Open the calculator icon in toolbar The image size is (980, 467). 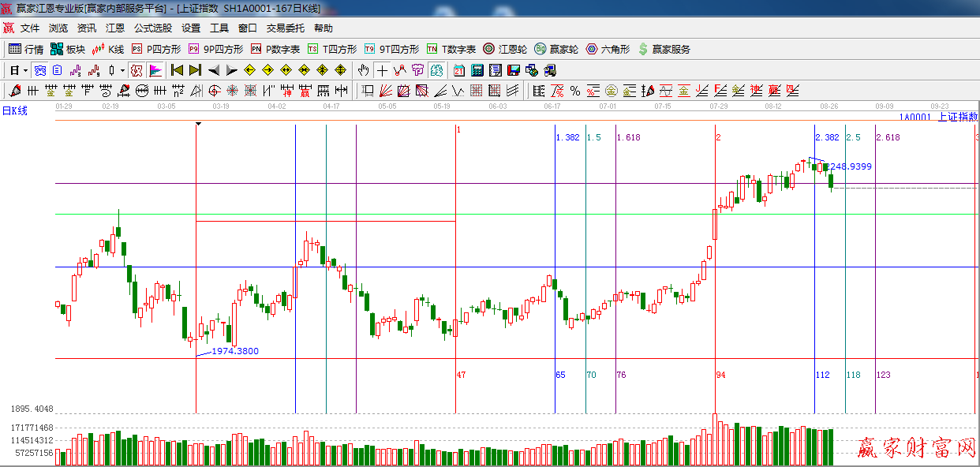click(477, 70)
